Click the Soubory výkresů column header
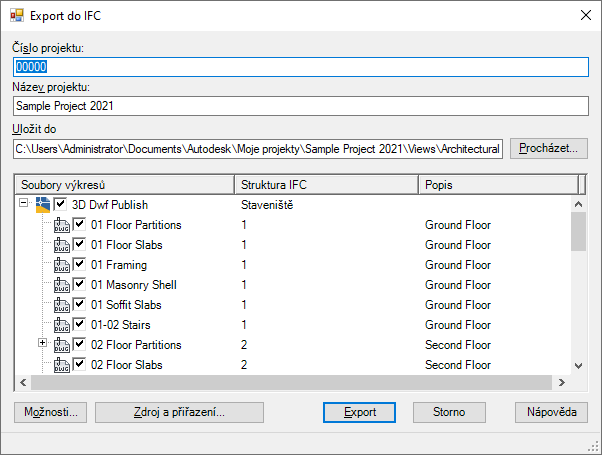This screenshot has height=455, width=602. [x=125, y=185]
